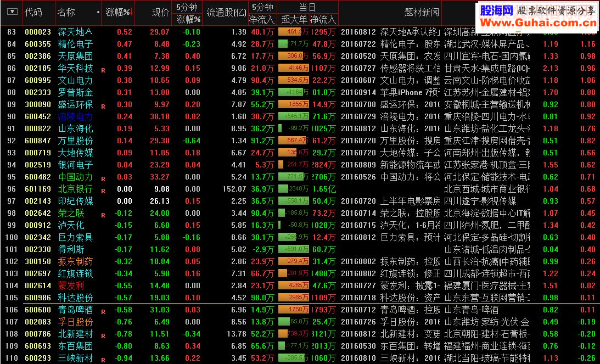The image size is (600, 364).
Task: Click value 2.13 in 华天科技 row
Action: click(550, 68)
